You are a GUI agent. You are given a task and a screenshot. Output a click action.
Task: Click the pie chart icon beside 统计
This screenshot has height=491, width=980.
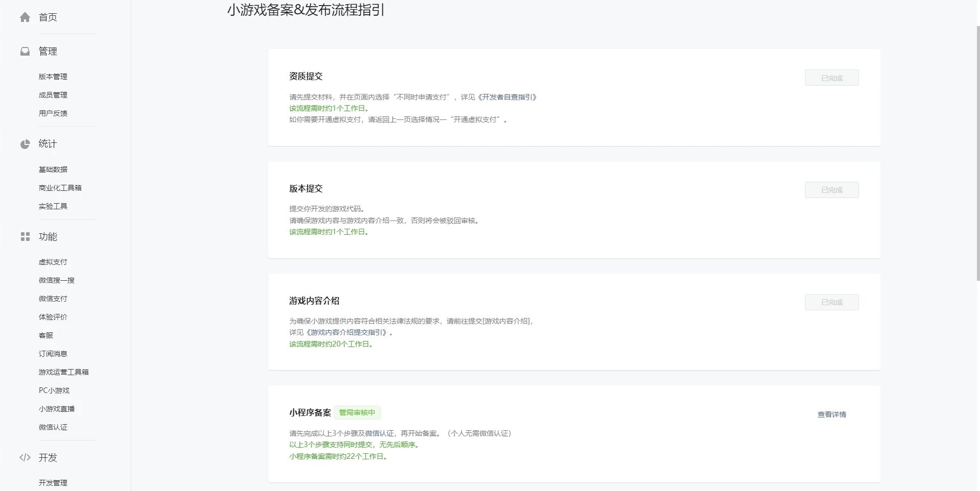[x=25, y=144]
